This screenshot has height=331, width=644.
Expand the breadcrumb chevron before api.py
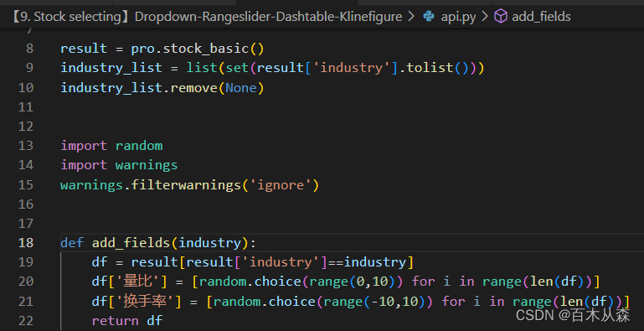pos(411,17)
